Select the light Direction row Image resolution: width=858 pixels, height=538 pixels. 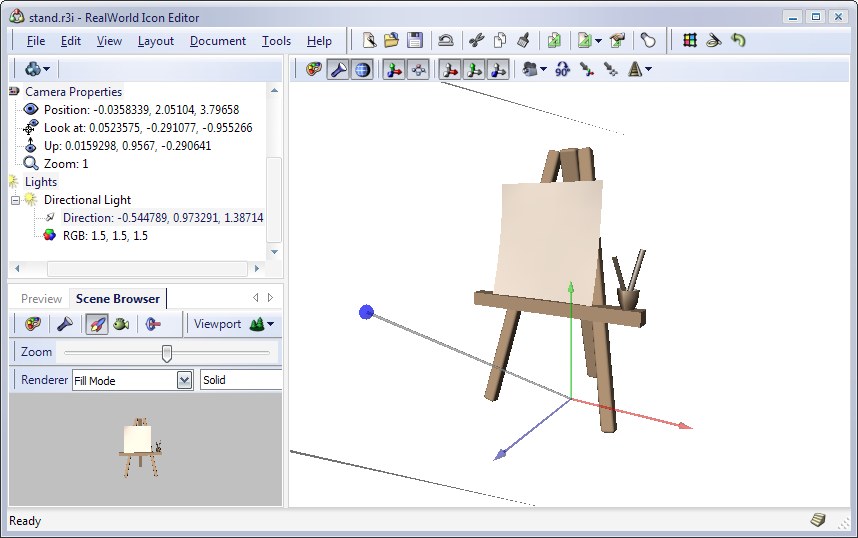(x=163, y=218)
